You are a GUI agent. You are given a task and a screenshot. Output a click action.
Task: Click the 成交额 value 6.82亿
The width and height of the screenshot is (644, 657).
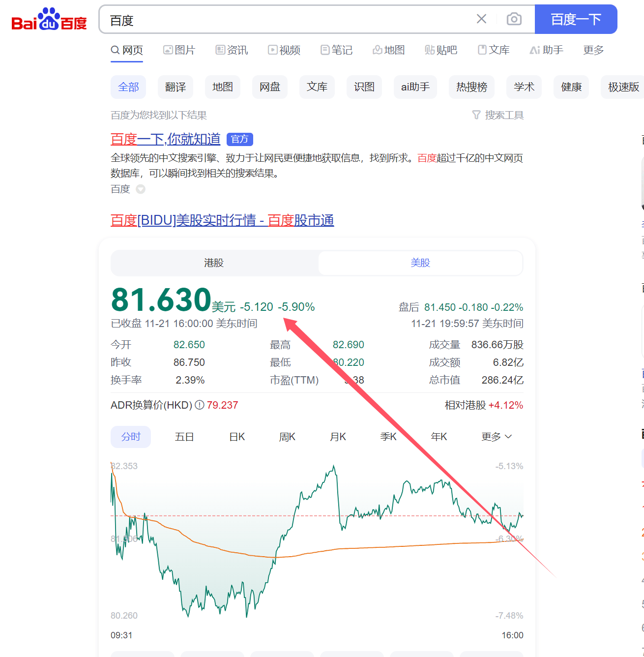[508, 362]
